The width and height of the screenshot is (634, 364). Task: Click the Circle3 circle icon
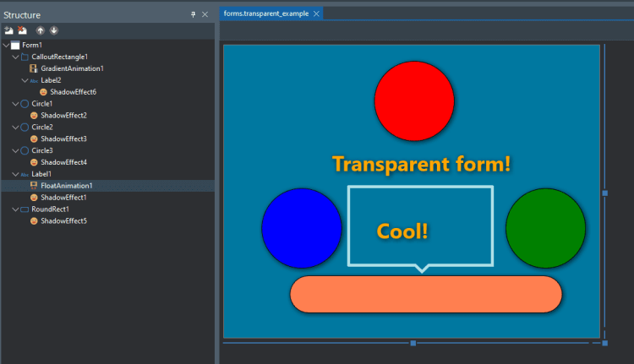point(25,150)
